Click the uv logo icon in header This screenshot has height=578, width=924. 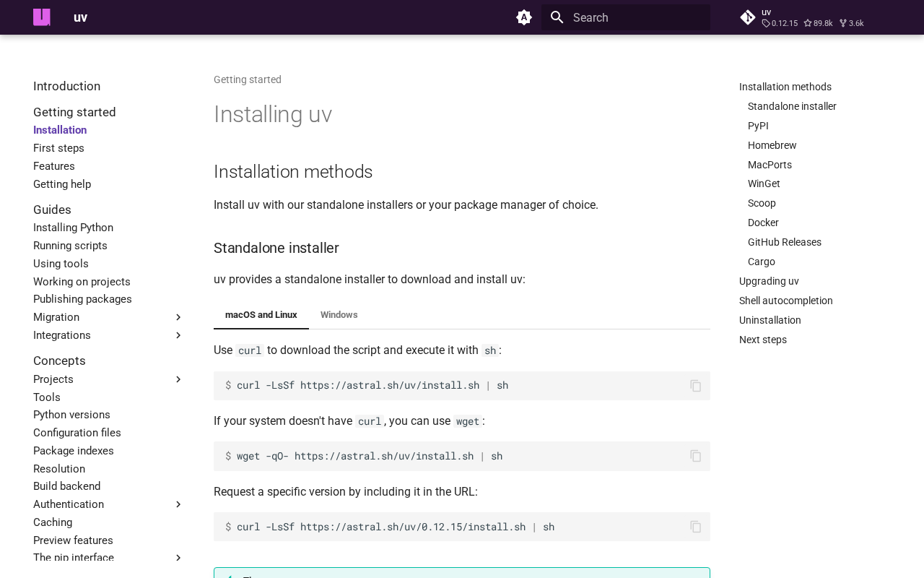(x=42, y=17)
